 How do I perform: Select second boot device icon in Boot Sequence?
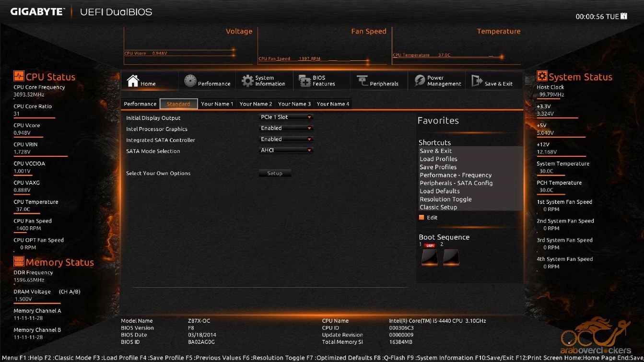click(451, 257)
